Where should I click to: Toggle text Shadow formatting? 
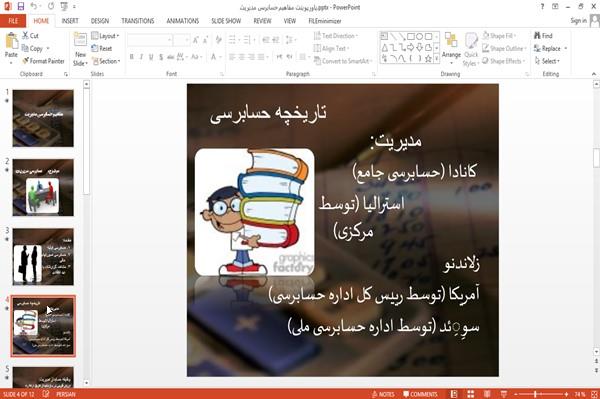tap(161, 57)
